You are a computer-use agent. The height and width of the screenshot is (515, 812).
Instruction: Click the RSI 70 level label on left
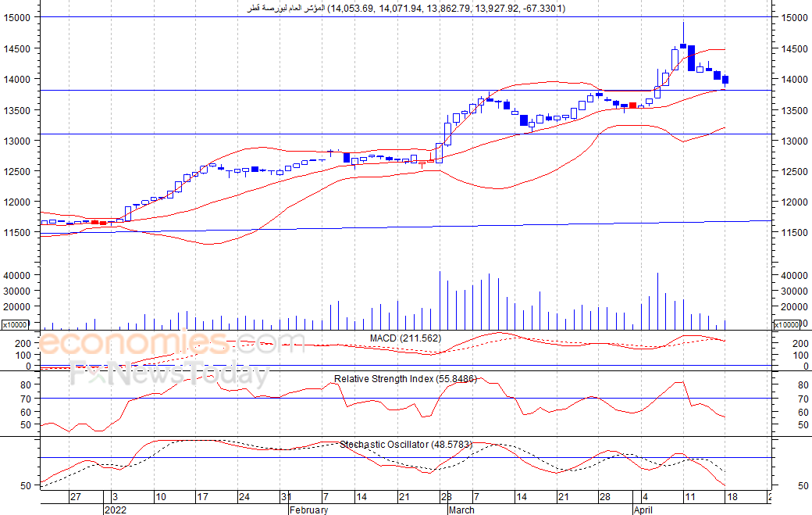tap(26, 399)
